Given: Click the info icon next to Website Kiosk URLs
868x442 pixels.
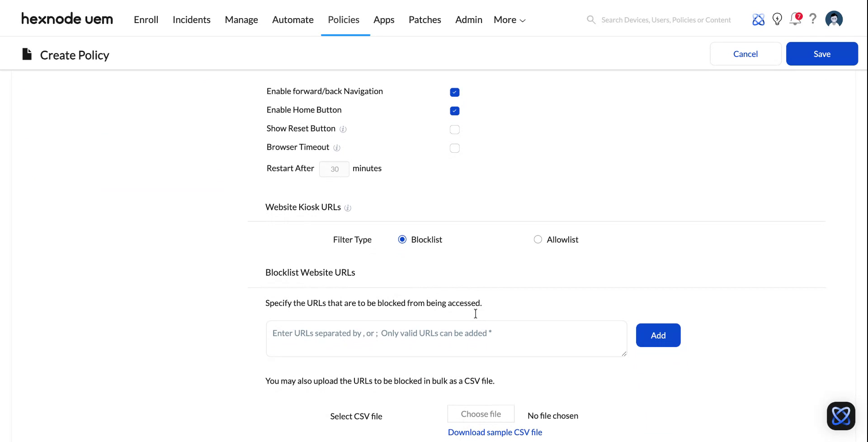Looking at the screenshot, I should 348,208.
